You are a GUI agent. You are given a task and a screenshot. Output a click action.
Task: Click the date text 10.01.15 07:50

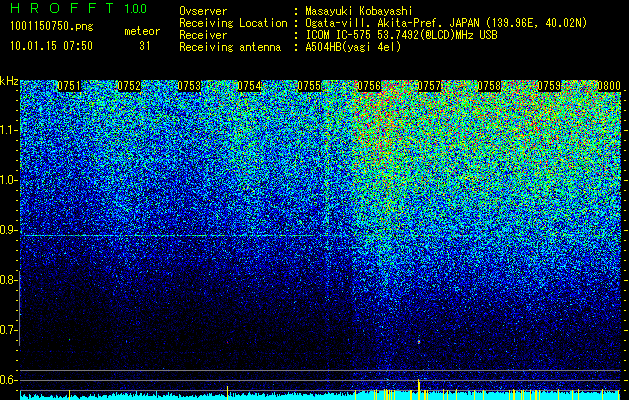[x=51, y=46]
